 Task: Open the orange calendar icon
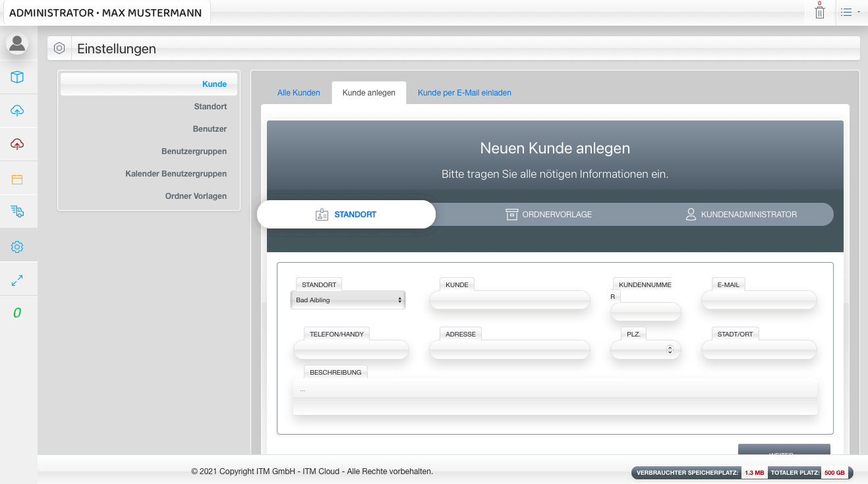tap(17, 179)
